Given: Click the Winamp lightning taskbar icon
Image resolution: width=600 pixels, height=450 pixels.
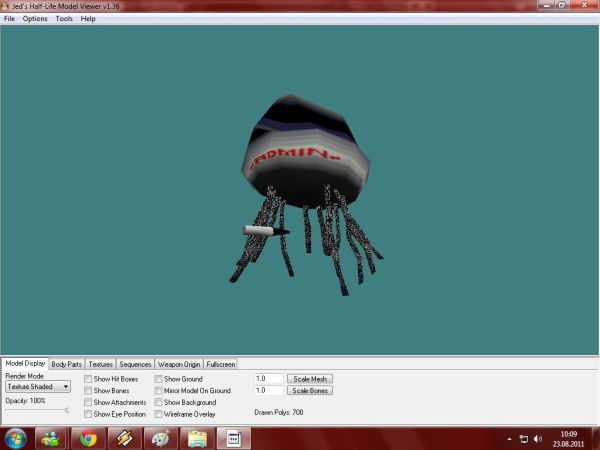Looking at the screenshot, I should 124,438.
